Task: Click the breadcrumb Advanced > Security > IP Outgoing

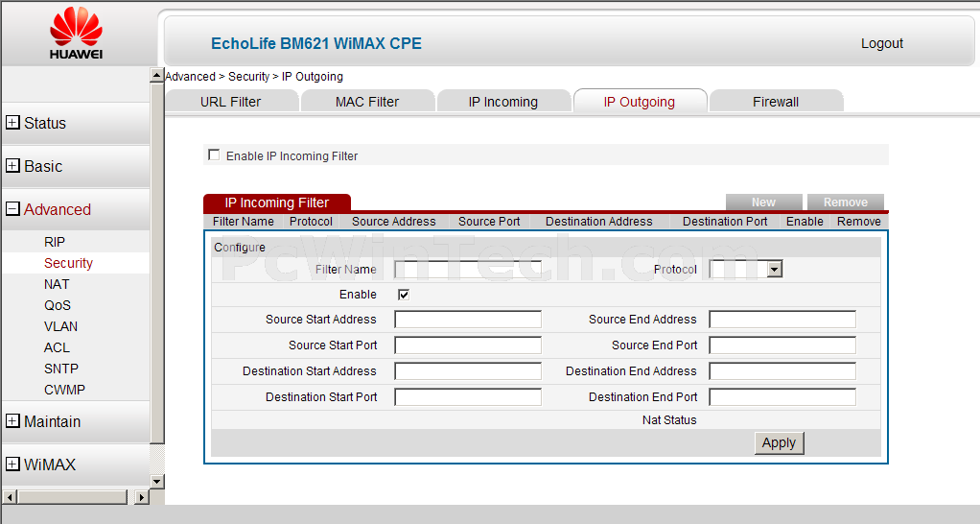Action: point(254,76)
